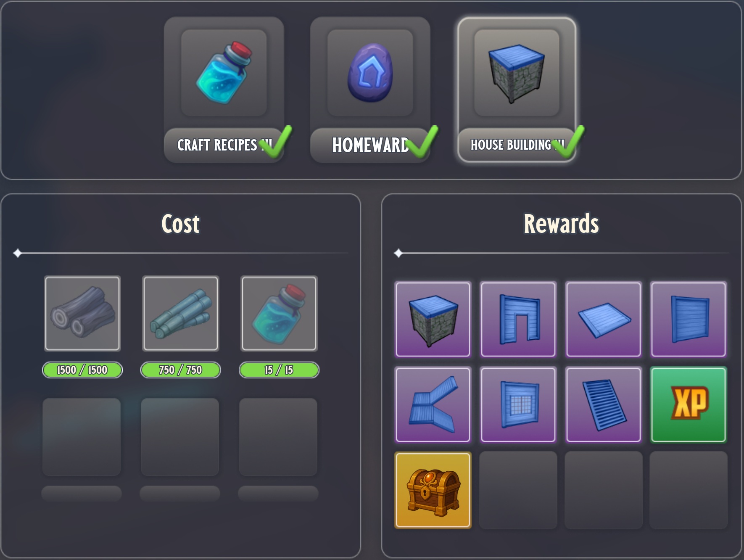744x560 pixels.
Task: Click the green XP reward tile
Action: (689, 404)
